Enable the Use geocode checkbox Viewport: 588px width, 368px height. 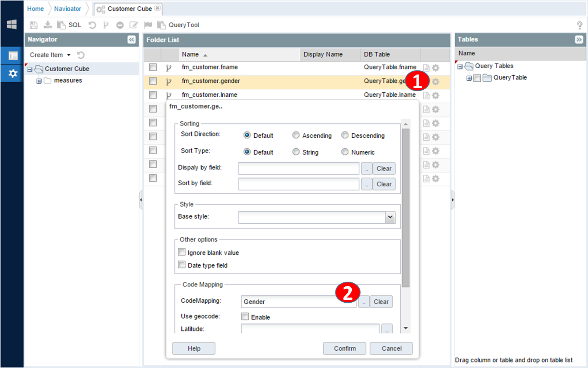pyautogui.click(x=245, y=317)
